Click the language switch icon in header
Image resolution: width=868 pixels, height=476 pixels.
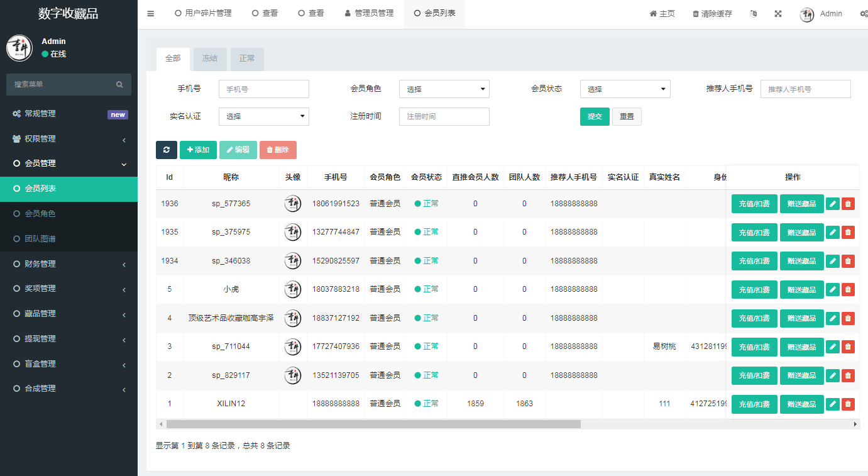pos(754,14)
